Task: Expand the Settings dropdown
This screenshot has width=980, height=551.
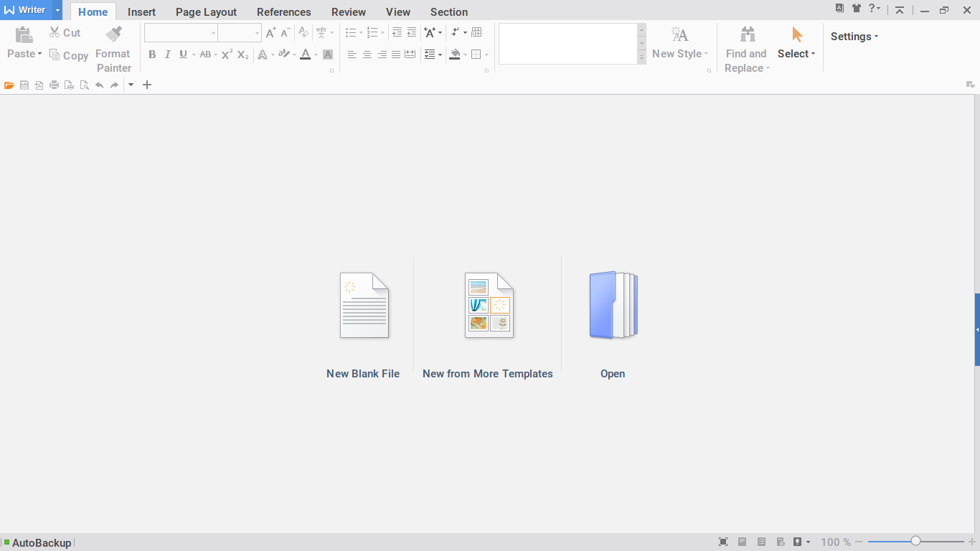Action: [854, 37]
